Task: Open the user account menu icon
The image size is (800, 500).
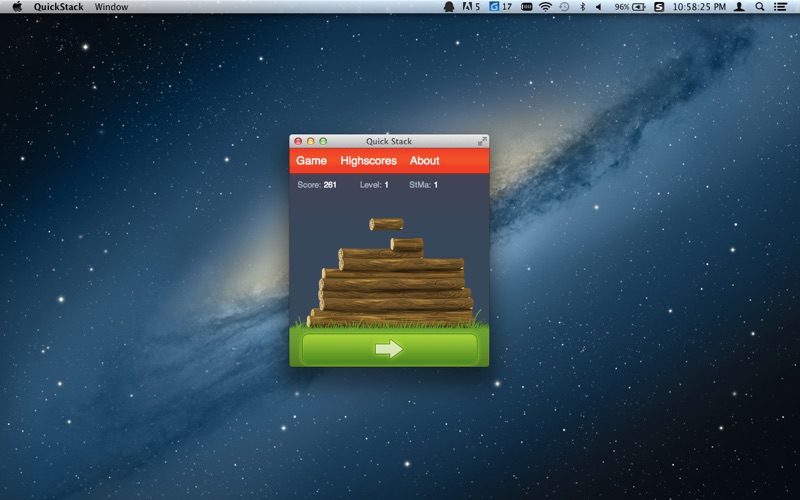Action: click(739, 7)
